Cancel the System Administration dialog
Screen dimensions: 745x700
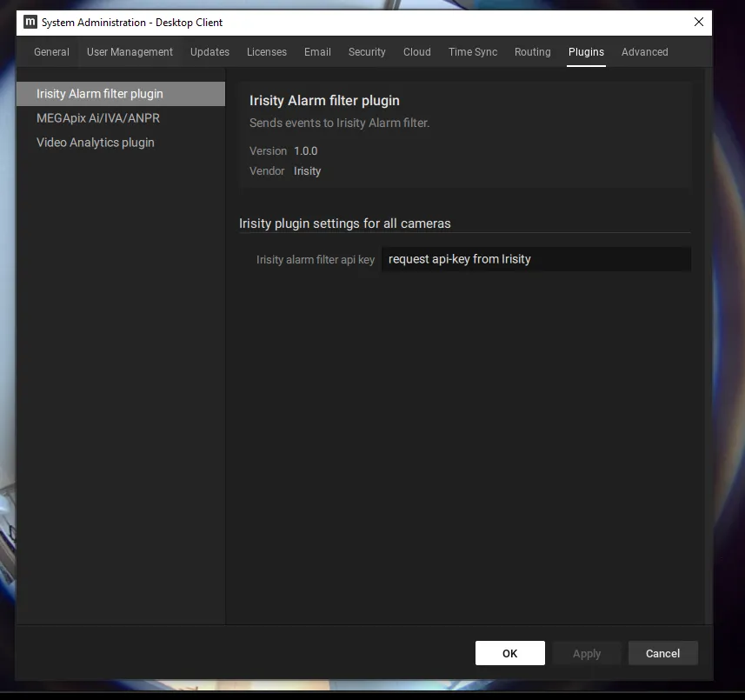pos(662,653)
